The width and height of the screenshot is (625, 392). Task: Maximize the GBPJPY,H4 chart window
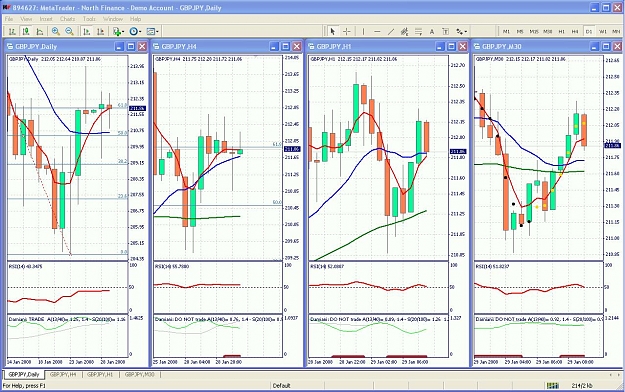(285, 47)
